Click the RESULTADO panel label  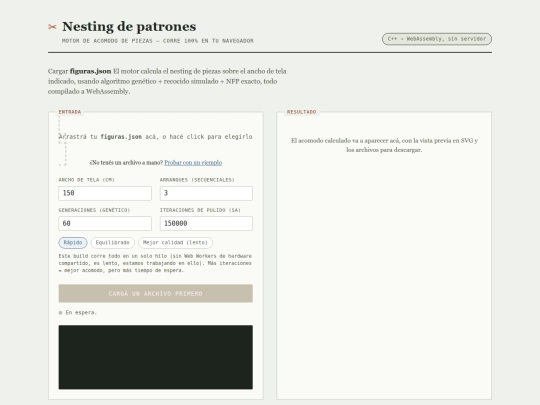click(302, 112)
